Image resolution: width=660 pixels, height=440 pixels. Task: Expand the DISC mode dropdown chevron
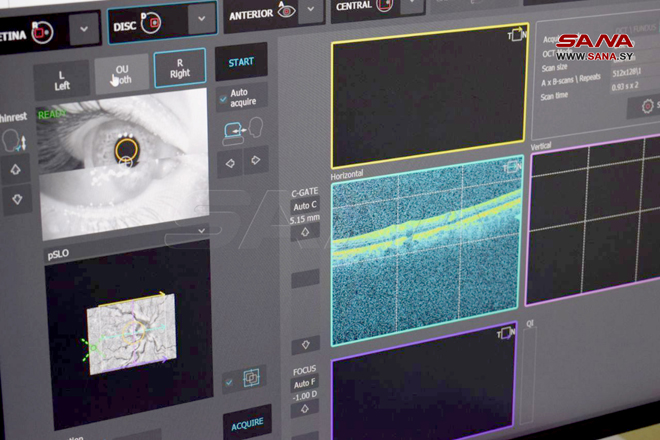(202, 19)
